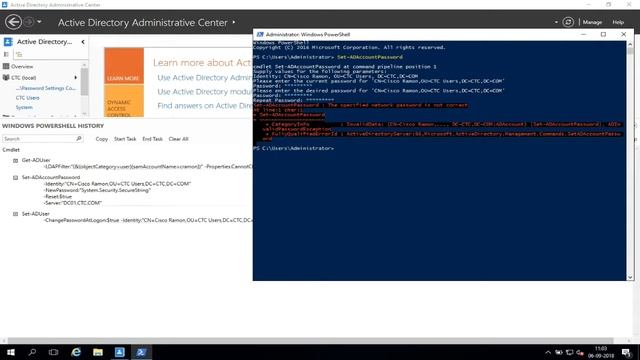The width and height of the screenshot is (640, 360).
Task: Click the DYNAMIC ACCESS CONTROL tile
Action: (x=124, y=101)
